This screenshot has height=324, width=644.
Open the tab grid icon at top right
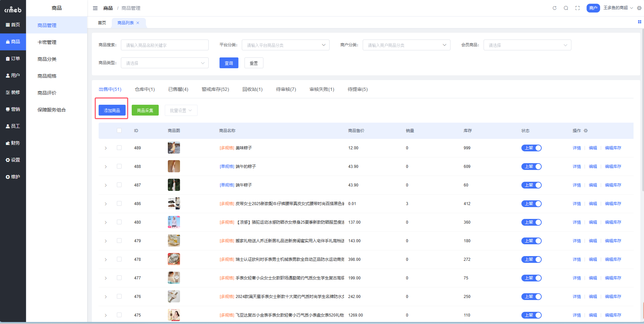(639, 22)
